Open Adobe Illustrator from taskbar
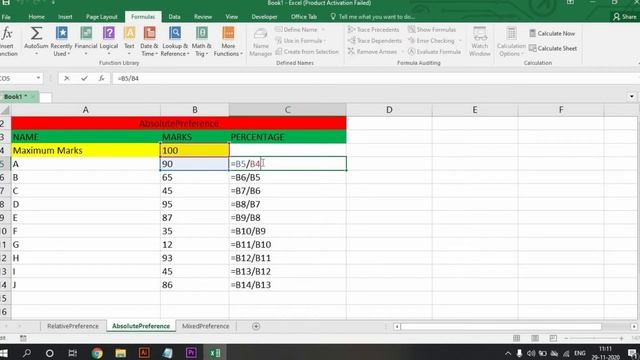The width and height of the screenshot is (640, 360). pyautogui.click(x=144, y=353)
